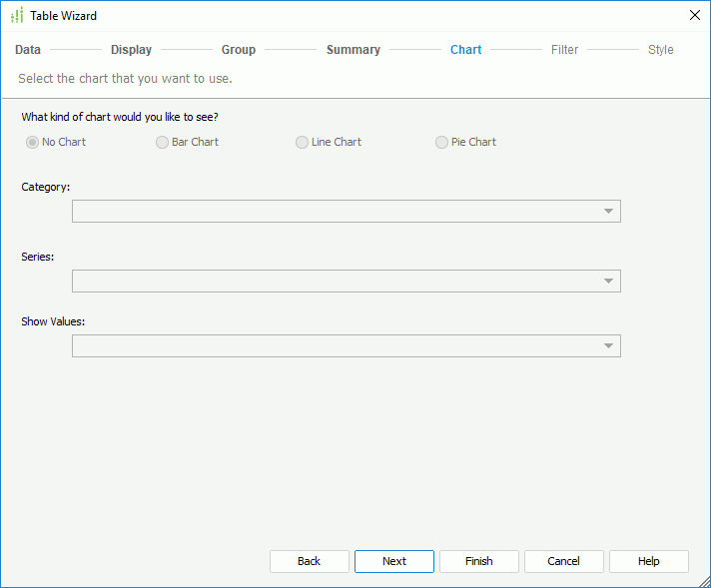
Task: Go to the Data wizard step
Action: coord(28,50)
